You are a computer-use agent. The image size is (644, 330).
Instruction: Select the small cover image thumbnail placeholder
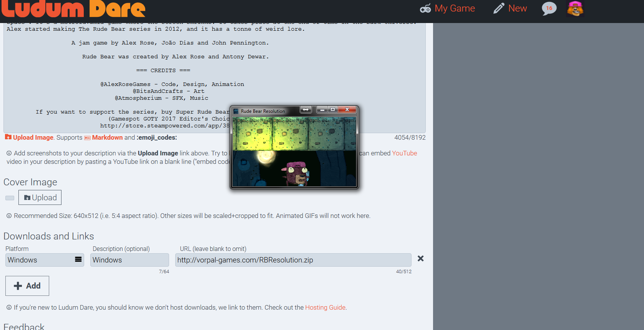[x=10, y=198]
